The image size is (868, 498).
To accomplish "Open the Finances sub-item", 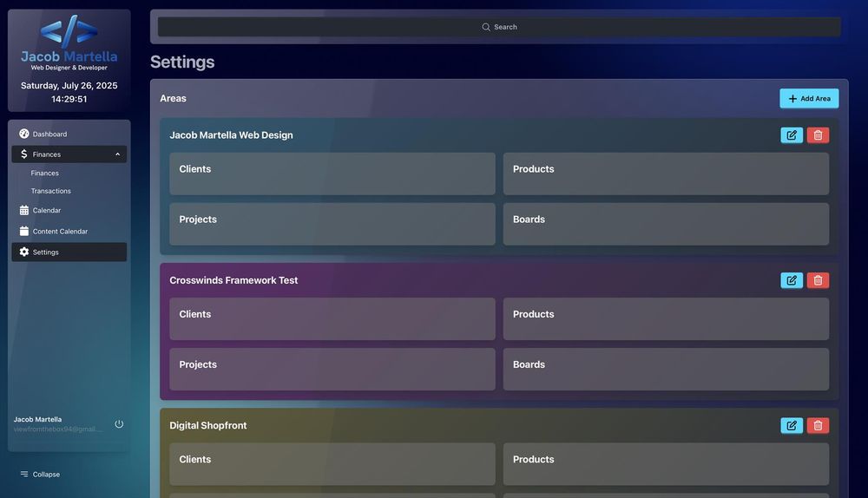I will (45, 174).
